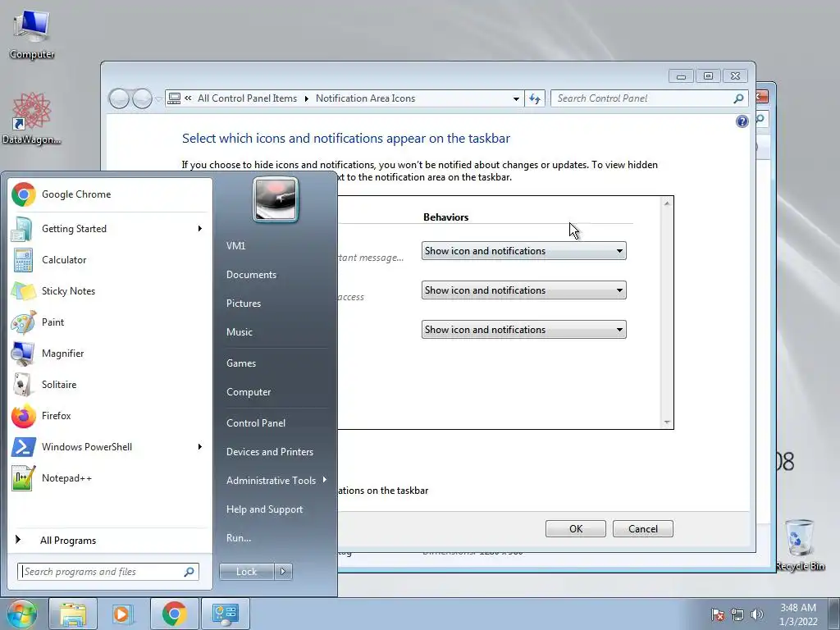The height and width of the screenshot is (630, 840).
Task: Click Cancel in Notification Area Icons
Action: [643, 529]
